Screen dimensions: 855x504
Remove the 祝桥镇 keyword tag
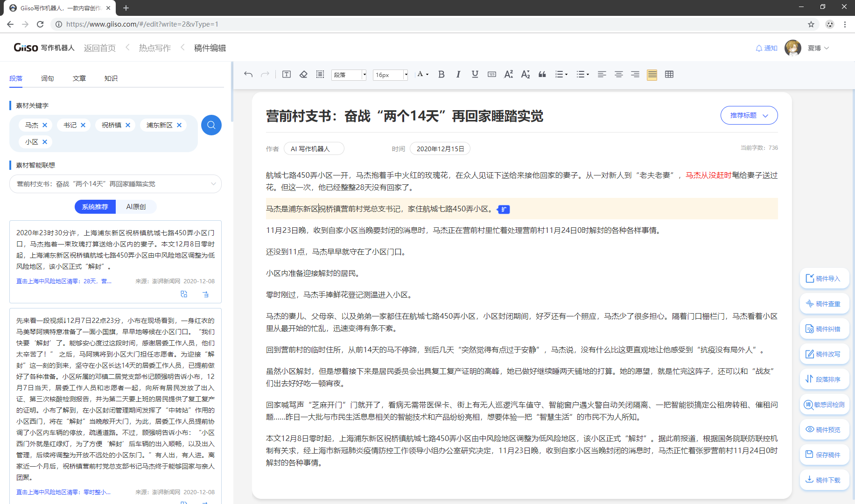pyautogui.click(x=128, y=125)
